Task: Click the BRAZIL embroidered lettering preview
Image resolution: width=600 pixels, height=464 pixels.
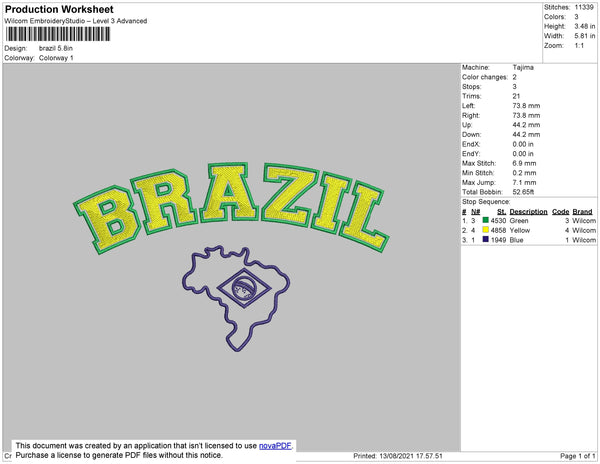Action: [231, 208]
